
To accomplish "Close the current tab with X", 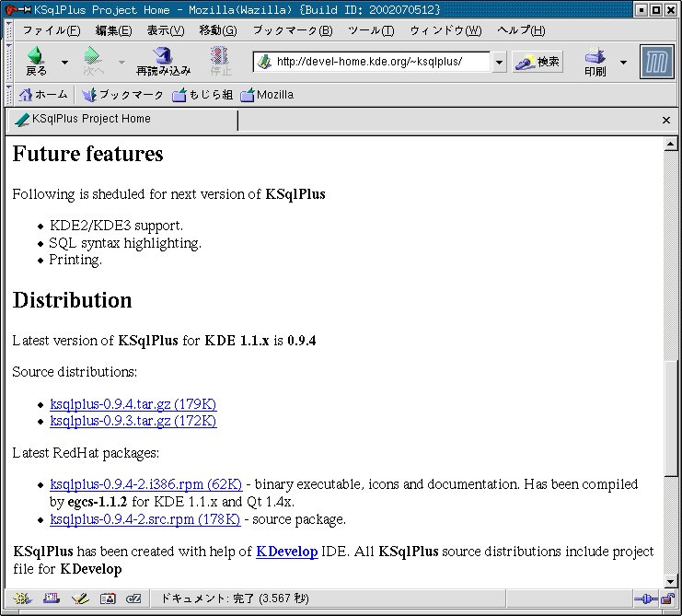I will pyautogui.click(x=666, y=120).
